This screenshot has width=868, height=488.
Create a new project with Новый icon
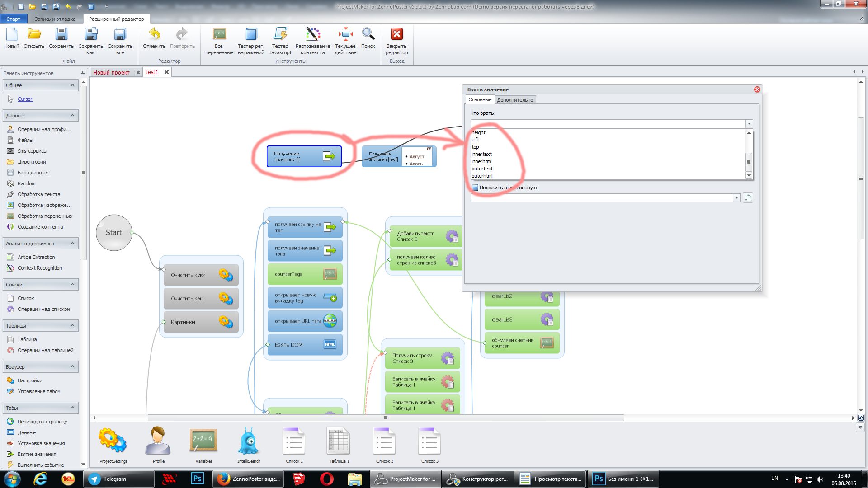pyautogui.click(x=11, y=38)
